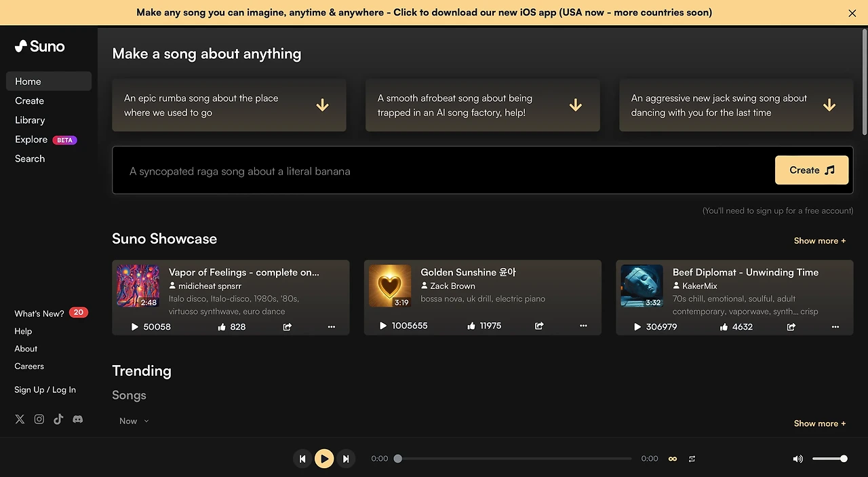Use the smooth afrobeat song prompt
868x477 pixels.
[x=483, y=105]
